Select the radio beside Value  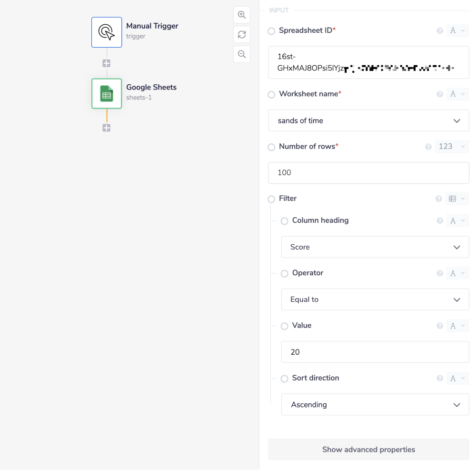(284, 326)
